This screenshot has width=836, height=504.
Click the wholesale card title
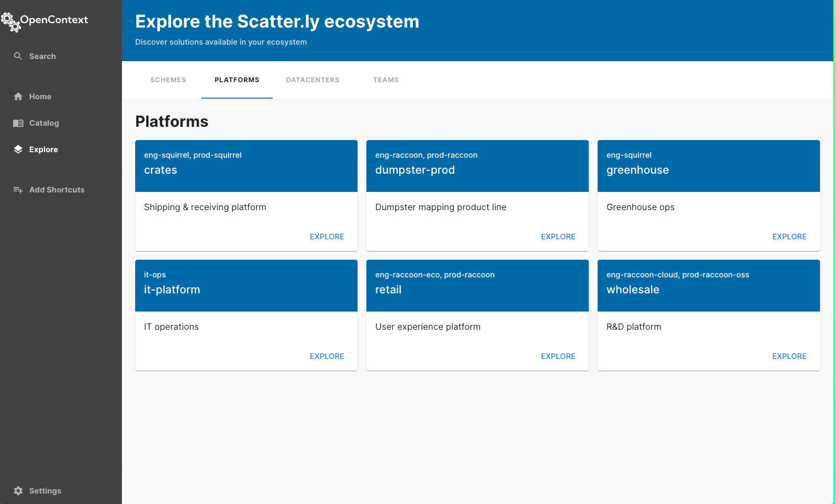(x=633, y=289)
